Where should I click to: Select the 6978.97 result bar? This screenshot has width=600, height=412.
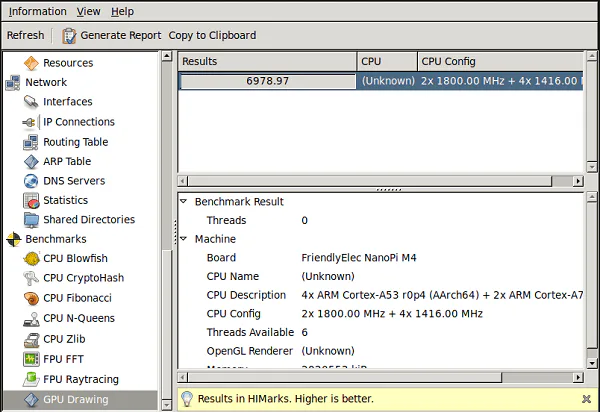click(268, 81)
